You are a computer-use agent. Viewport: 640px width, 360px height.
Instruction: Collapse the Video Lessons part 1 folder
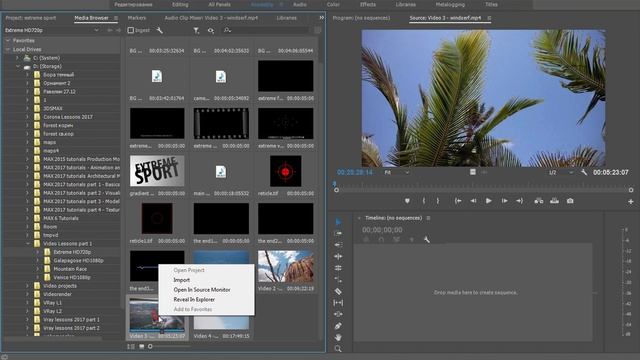[x=28, y=244]
